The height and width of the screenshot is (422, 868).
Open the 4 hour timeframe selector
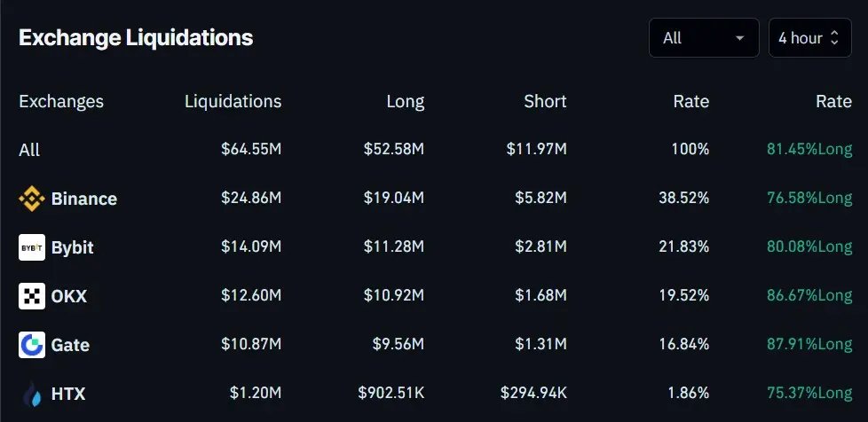(x=809, y=38)
